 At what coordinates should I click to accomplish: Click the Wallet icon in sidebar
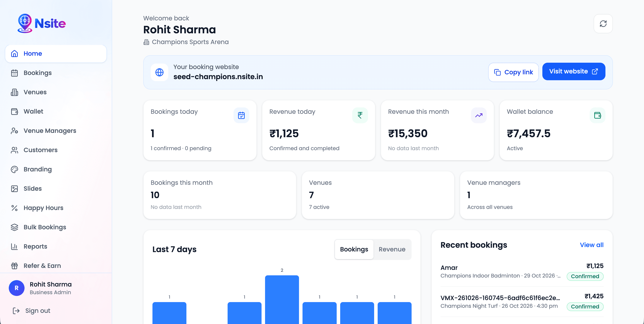point(14,111)
